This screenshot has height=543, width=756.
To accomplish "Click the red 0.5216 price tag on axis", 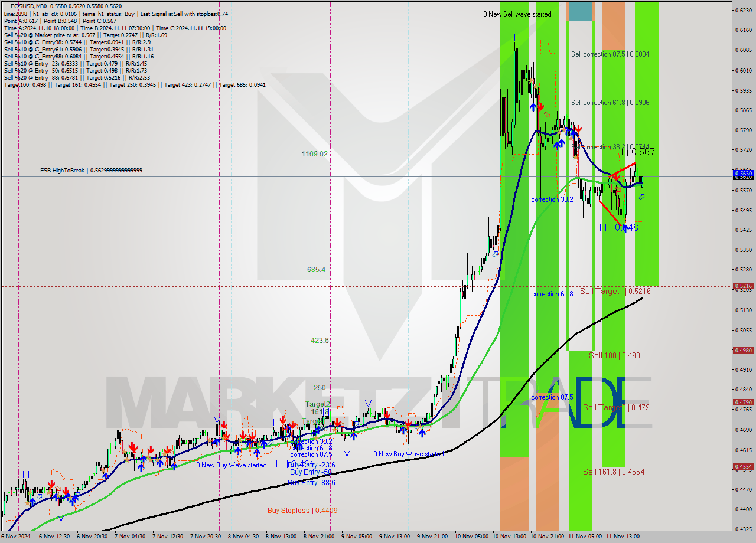I will tap(743, 286).
